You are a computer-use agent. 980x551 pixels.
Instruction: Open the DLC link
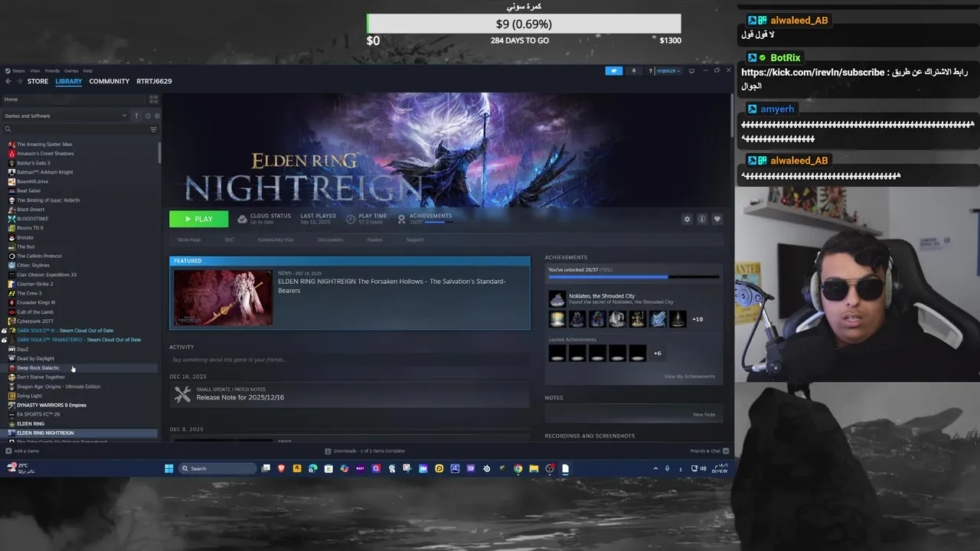(229, 240)
